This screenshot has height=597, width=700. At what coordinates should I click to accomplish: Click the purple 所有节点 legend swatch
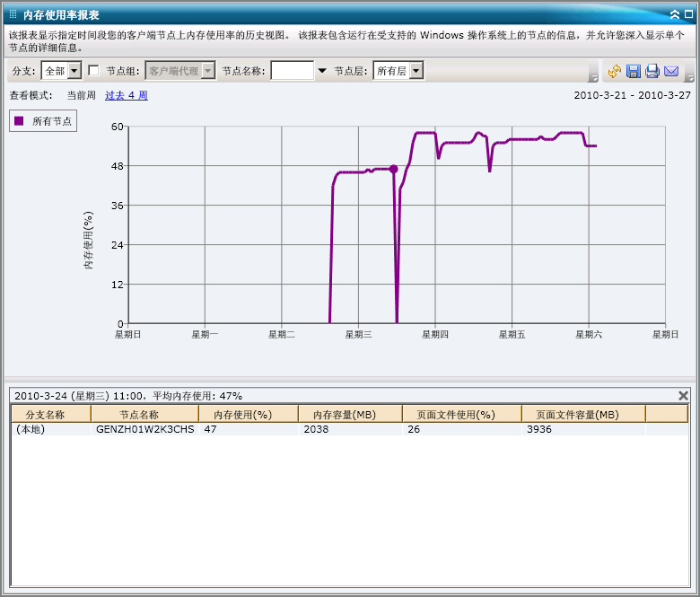point(19,120)
